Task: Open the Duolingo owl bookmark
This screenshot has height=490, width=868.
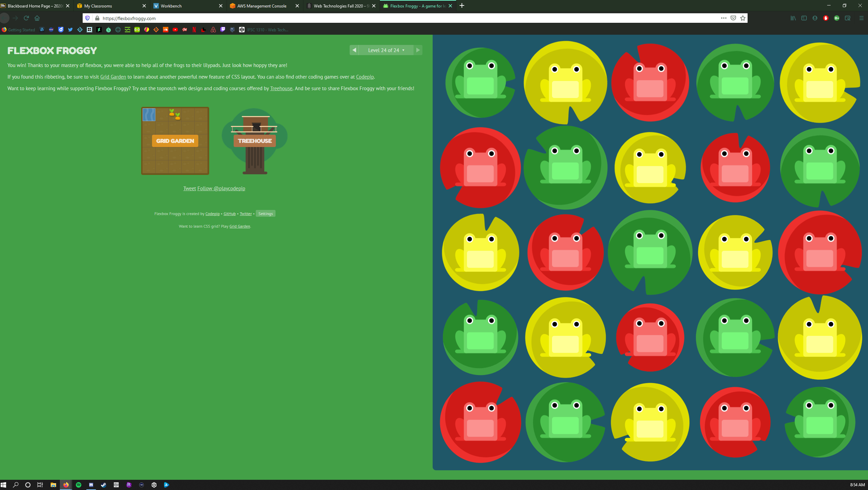Action: pyautogui.click(x=137, y=30)
